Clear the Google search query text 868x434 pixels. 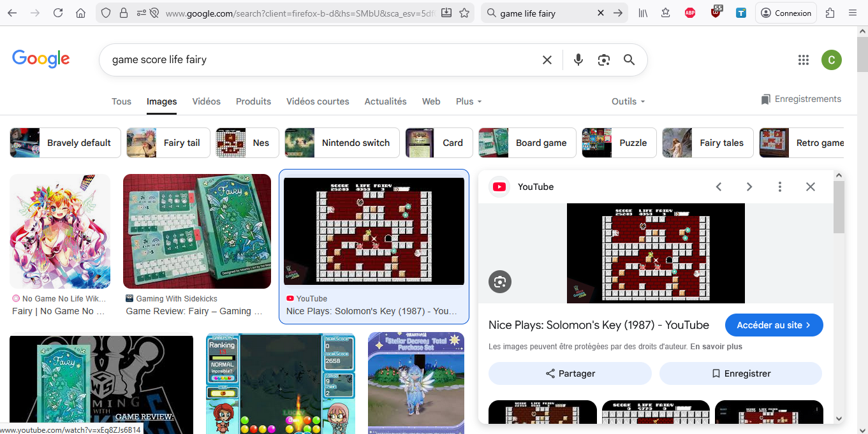tap(547, 60)
